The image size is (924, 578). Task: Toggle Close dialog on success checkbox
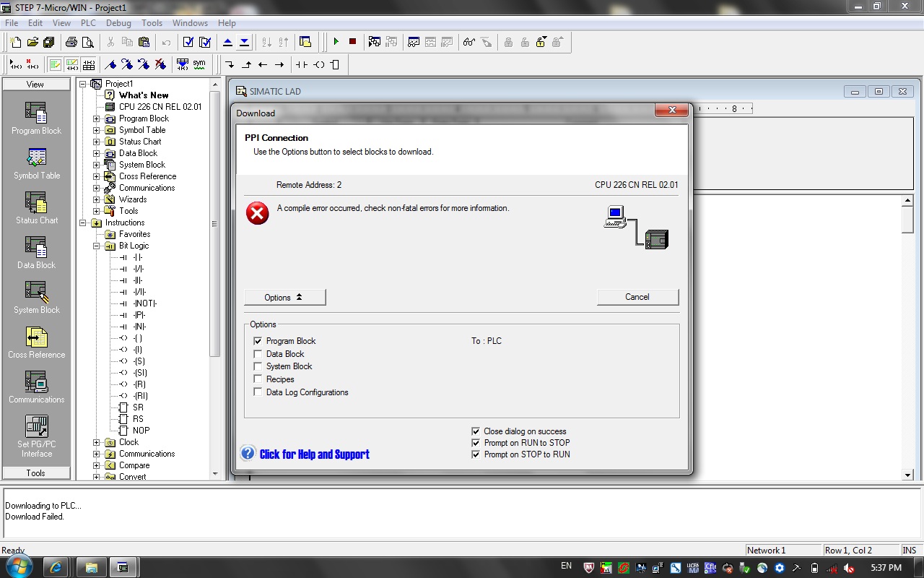click(x=476, y=431)
